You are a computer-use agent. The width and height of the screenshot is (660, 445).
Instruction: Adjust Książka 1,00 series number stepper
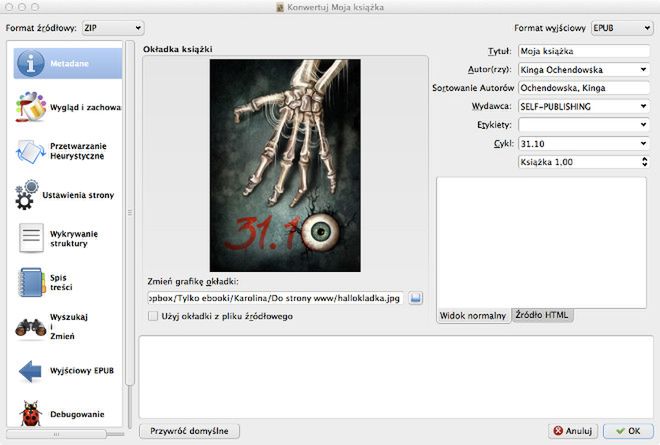[x=644, y=162]
